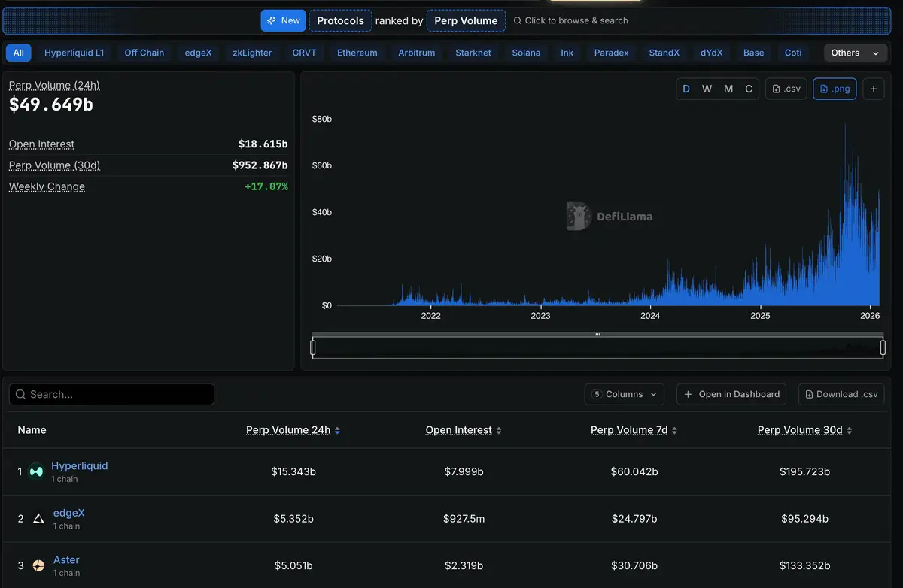Select daily D chart interval
This screenshot has width=903, height=588.
pyautogui.click(x=686, y=89)
